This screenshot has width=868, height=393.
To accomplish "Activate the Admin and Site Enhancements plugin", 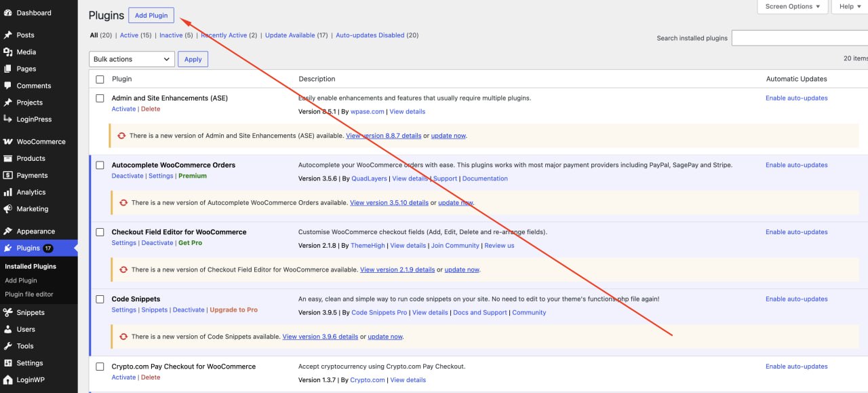I will [123, 109].
